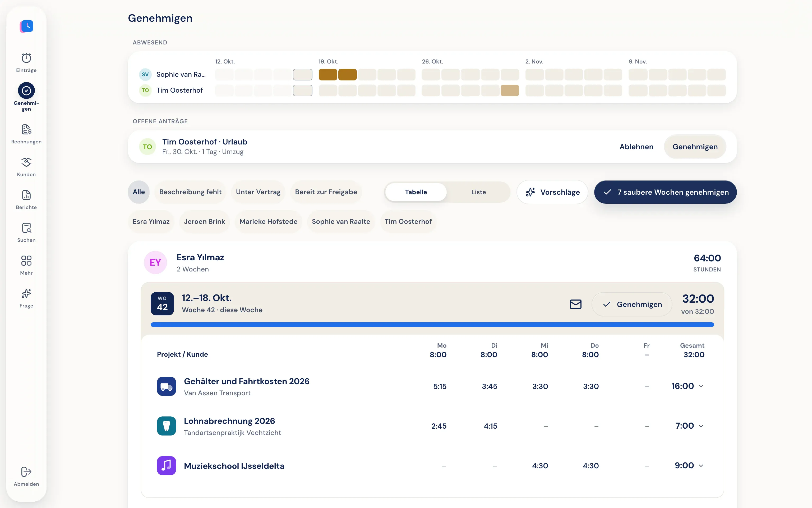Approve week 42 with Genehmigen button
Viewport: 812px width, 508px height.
tap(632, 304)
